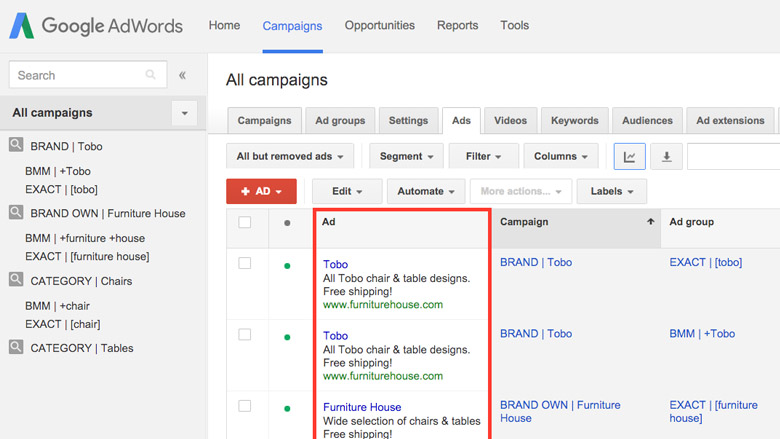
Task: Switch to the Ad groups tab
Action: [340, 120]
